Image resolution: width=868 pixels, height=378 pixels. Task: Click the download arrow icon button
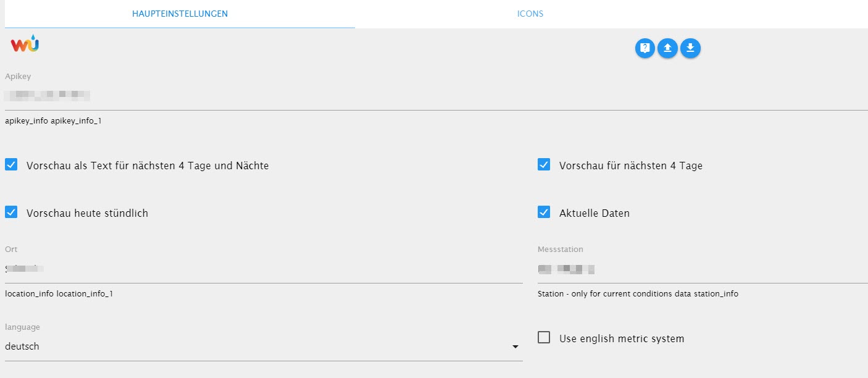click(x=690, y=48)
